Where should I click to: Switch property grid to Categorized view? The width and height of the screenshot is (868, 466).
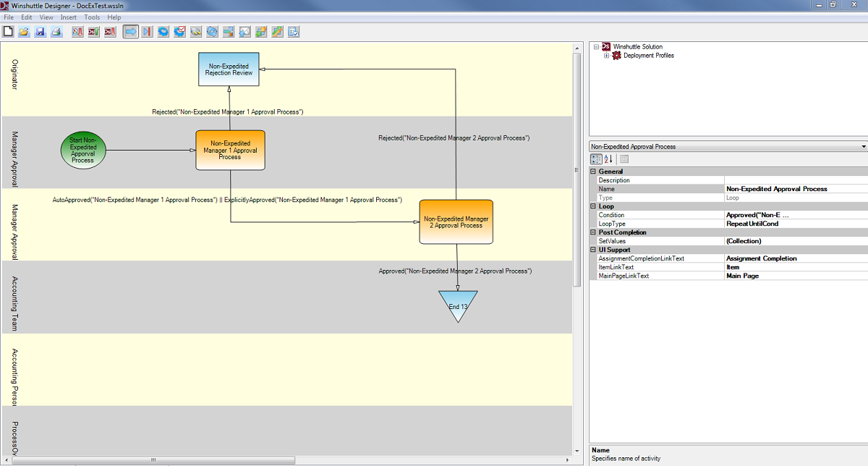596,159
